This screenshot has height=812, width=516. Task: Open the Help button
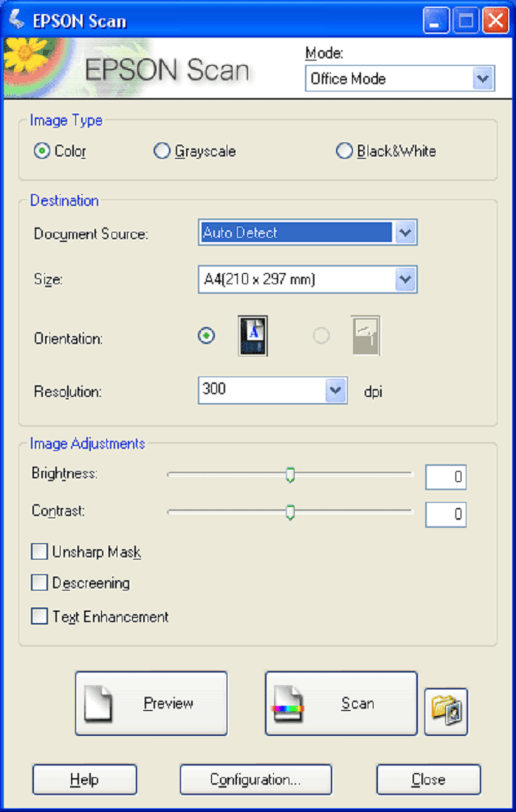tap(85, 780)
